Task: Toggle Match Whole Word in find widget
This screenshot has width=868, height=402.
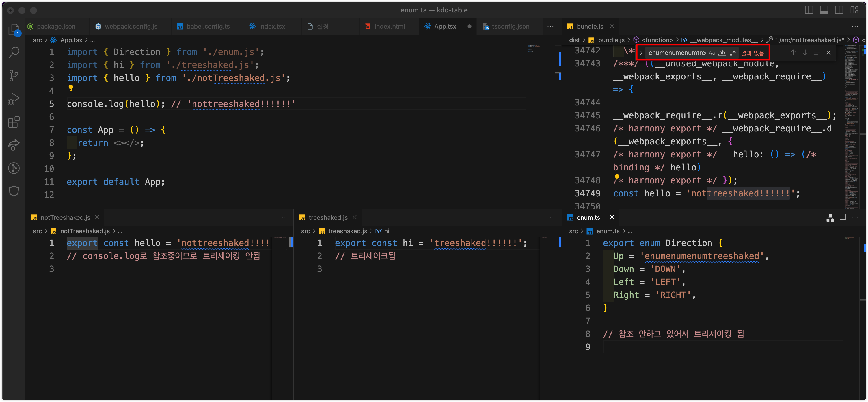Action: click(722, 53)
